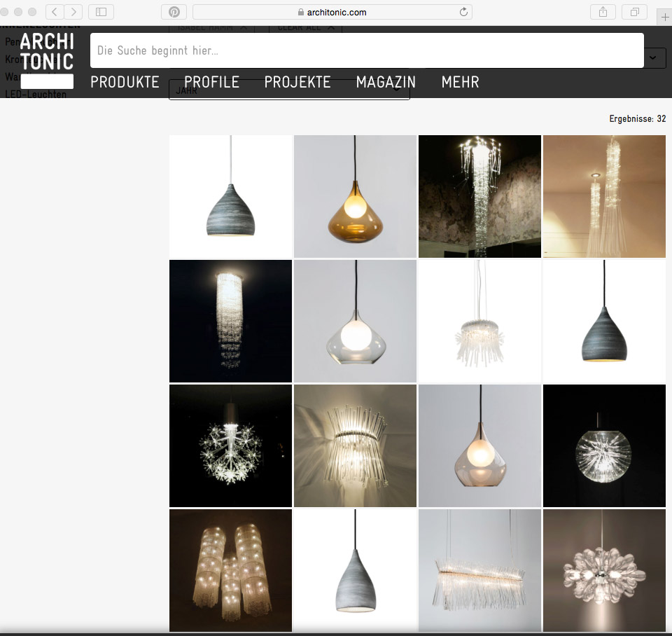The image size is (672, 636).
Task: Open the cascading chandelier by floral wallpaper
Action: (x=480, y=196)
